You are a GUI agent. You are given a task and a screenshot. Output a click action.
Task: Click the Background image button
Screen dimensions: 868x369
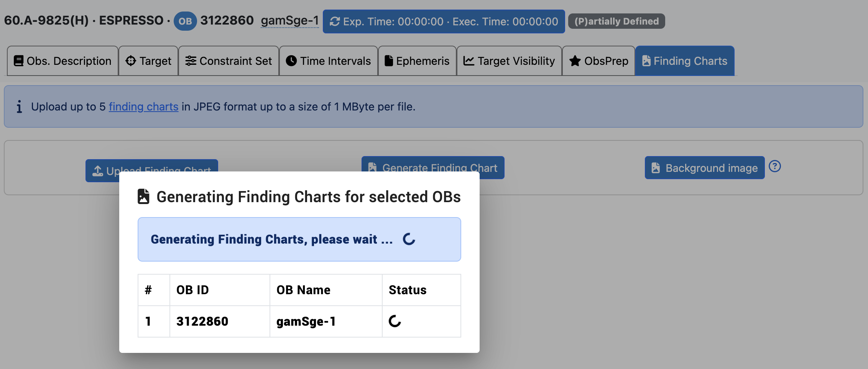705,168
